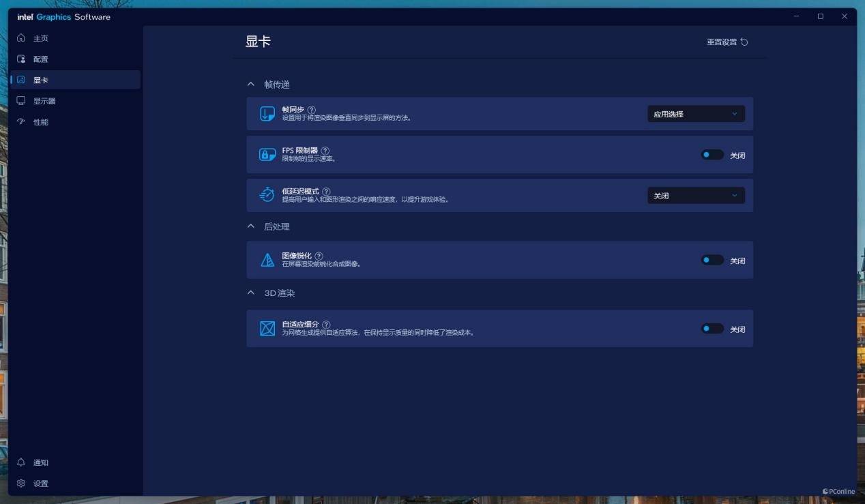The height and width of the screenshot is (504, 865).
Task: Click the 配置 profile icon in sidebar
Action: pos(21,59)
